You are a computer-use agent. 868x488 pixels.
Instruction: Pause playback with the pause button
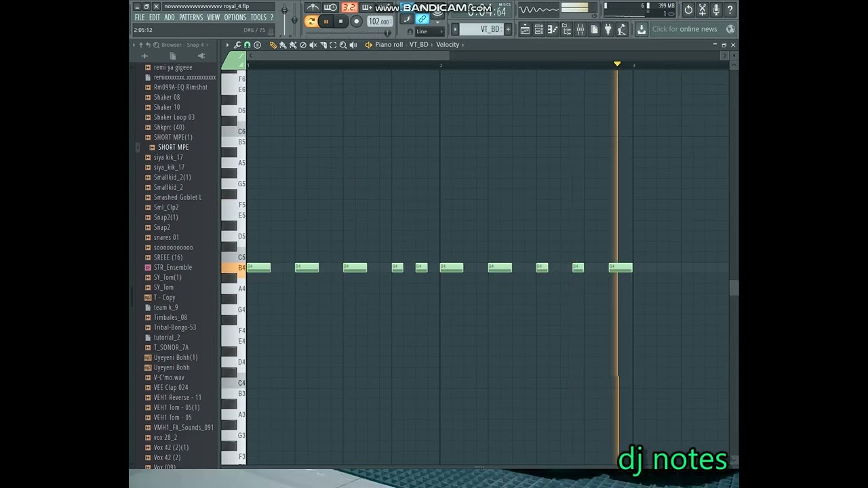(326, 22)
